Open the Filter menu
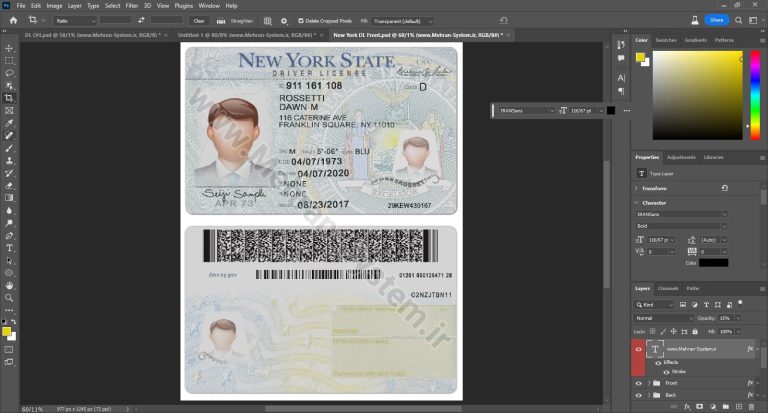 click(x=132, y=6)
